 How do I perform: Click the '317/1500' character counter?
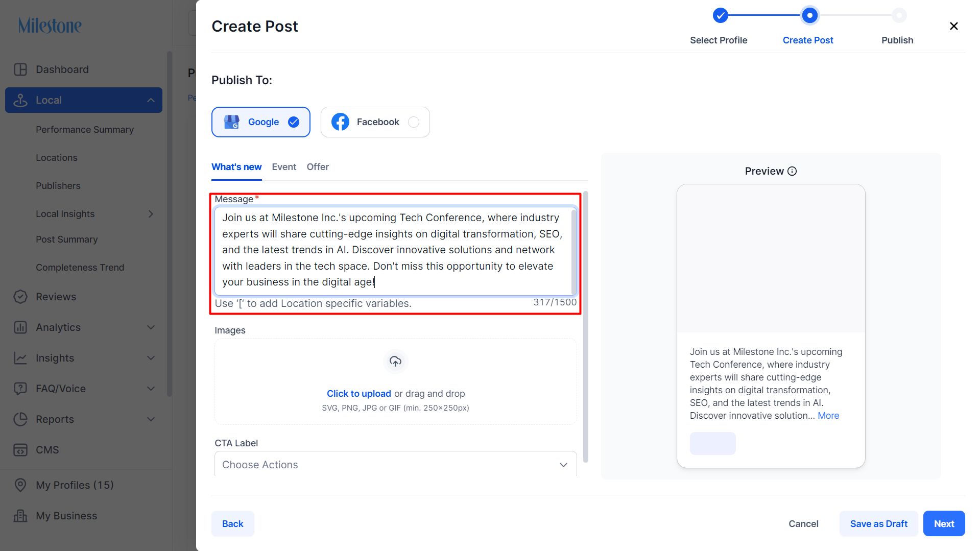[555, 302]
